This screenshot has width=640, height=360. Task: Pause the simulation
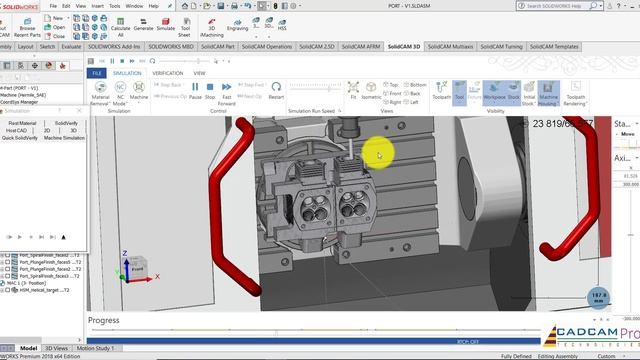[195, 90]
